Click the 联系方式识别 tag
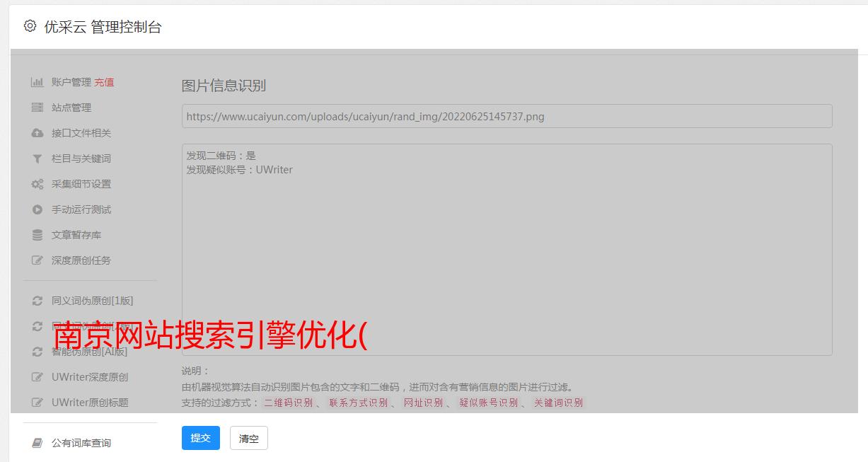Image resolution: width=868 pixels, height=462 pixels. coord(359,403)
